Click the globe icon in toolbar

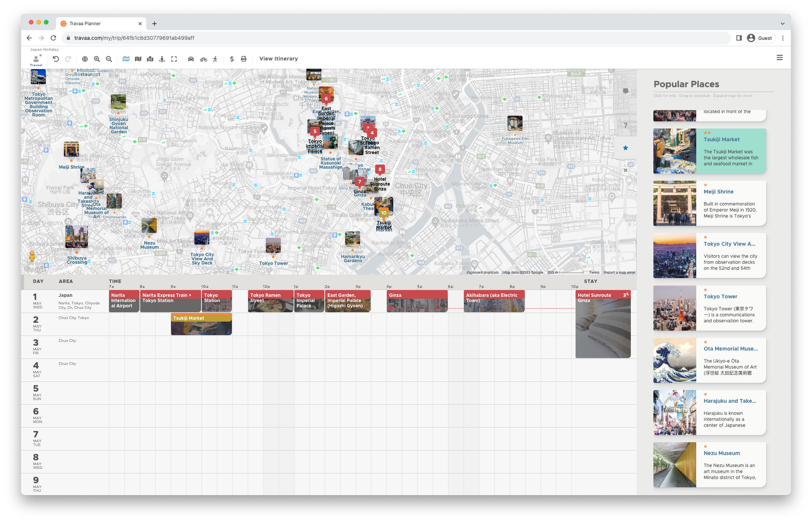(x=85, y=59)
